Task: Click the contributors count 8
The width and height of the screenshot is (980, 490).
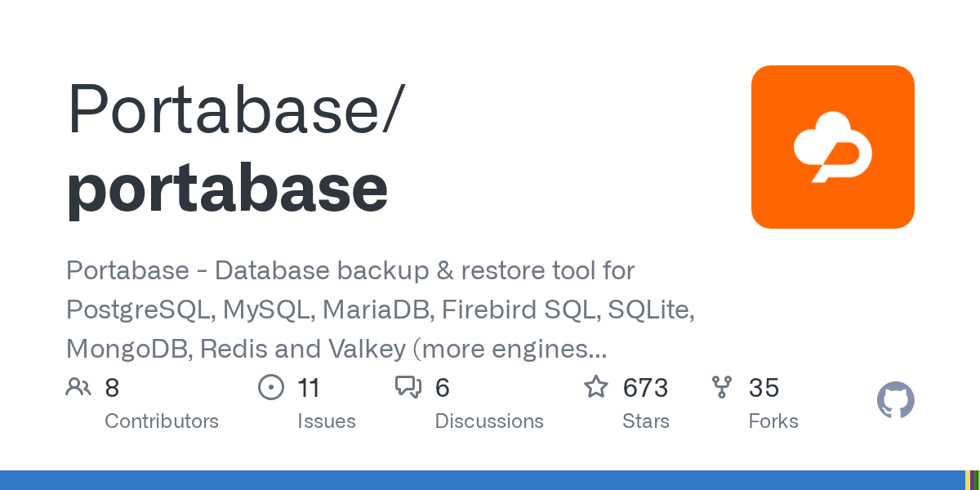Action: pyautogui.click(x=112, y=387)
